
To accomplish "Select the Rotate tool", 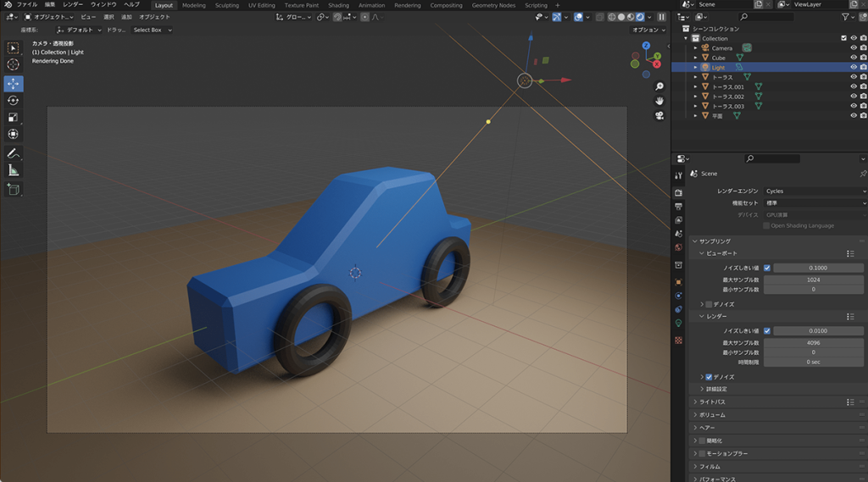I will point(14,100).
